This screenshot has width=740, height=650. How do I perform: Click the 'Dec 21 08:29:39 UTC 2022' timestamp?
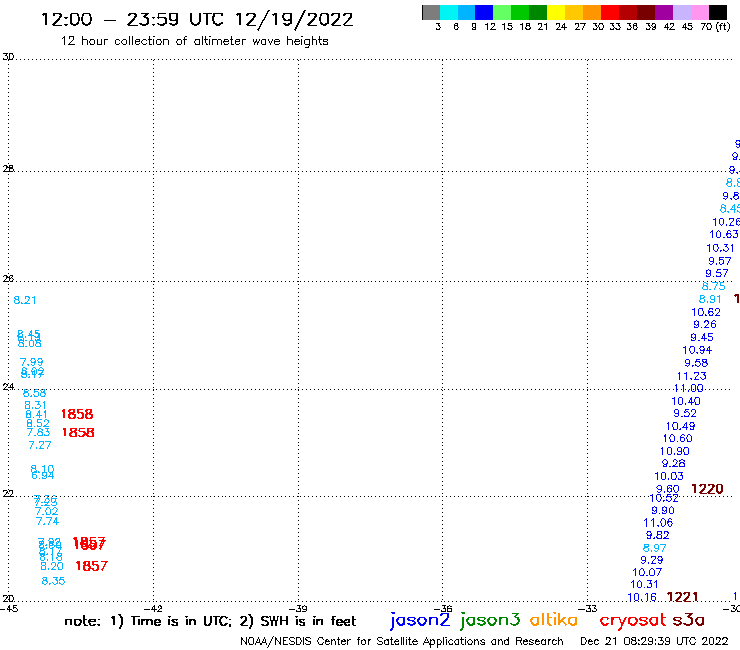tap(654, 641)
